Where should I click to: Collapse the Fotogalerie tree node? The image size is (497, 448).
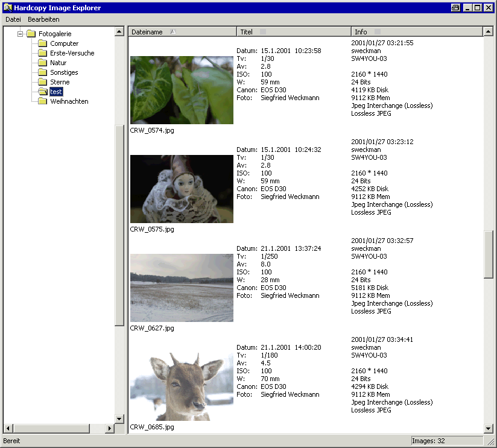point(20,34)
